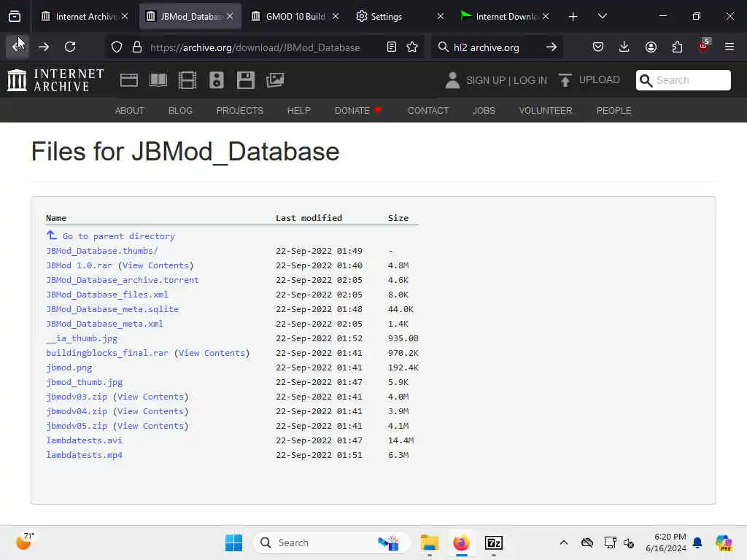Open JBMod_Database.thumbs/ folder link
747x560 pixels.
(x=102, y=251)
